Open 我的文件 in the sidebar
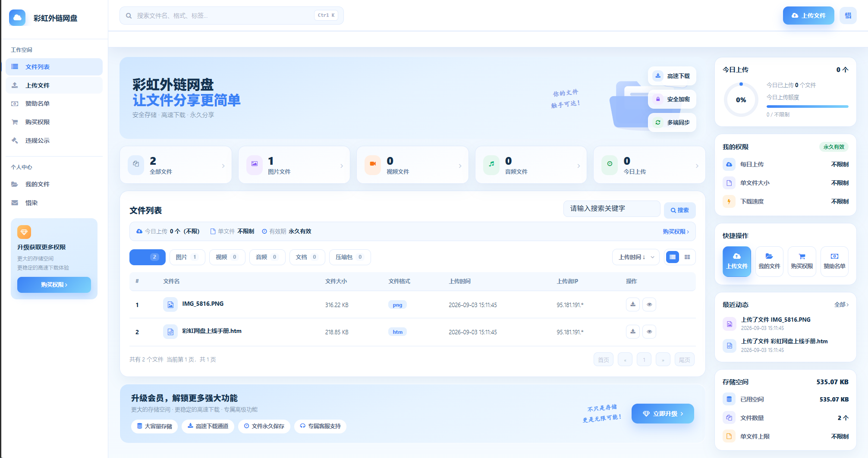This screenshot has height=458, width=868. pyautogui.click(x=54, y=184)
